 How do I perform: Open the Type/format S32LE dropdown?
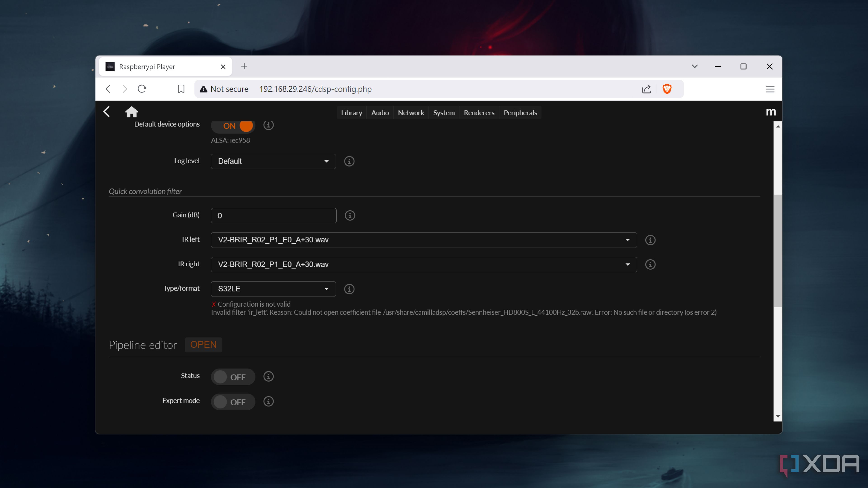[273, 289]
